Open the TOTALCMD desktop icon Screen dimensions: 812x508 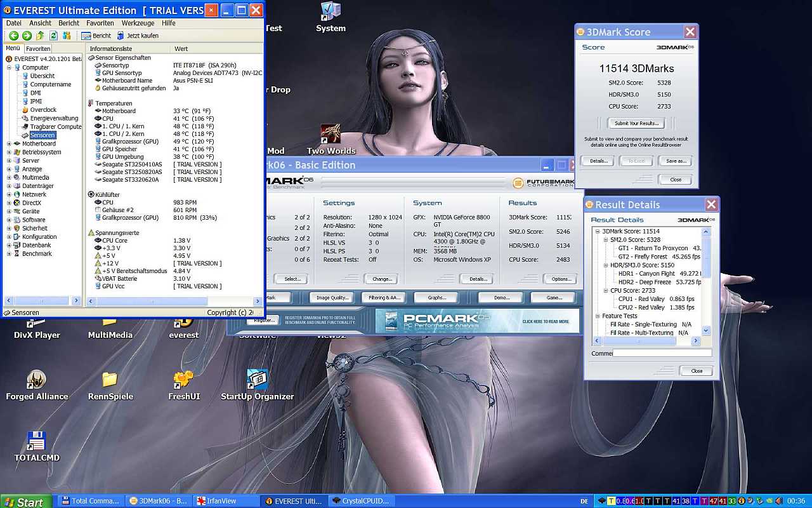click(x=37, y=447)
